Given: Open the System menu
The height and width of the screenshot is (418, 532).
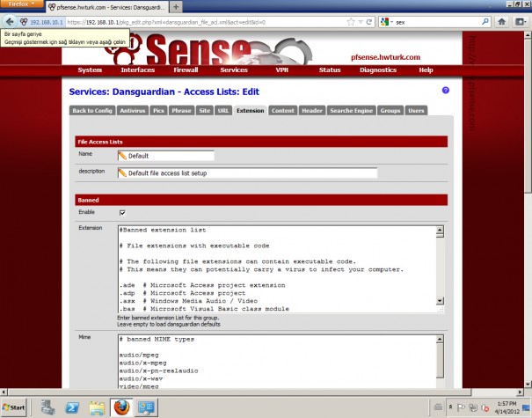Looking at the screenshot, I should click(x=90, y=70).
